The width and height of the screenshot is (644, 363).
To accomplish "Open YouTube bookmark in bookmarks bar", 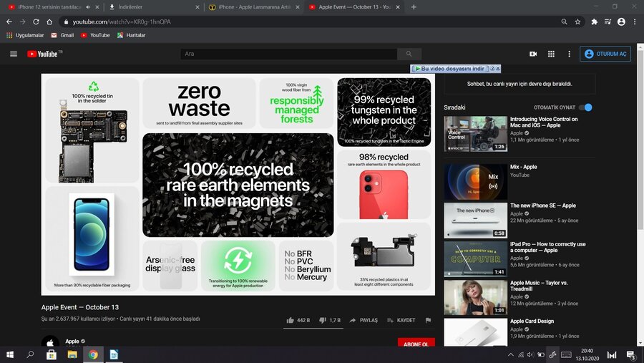I will tap(95, 35).
